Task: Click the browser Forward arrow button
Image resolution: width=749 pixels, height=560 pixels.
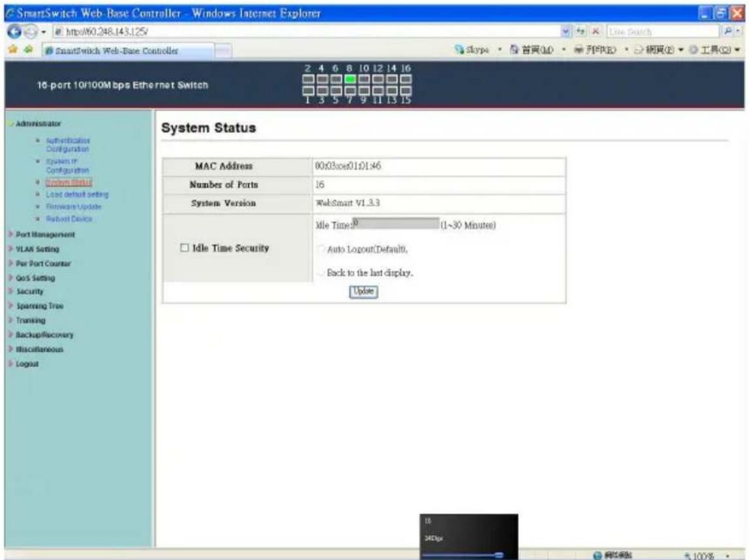Action: click(x=29, y=31)
